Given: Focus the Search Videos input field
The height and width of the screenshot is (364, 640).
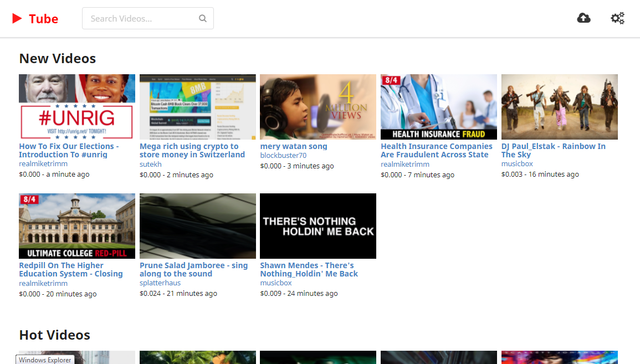Looking at the screenshot, I should coord(148,18).
